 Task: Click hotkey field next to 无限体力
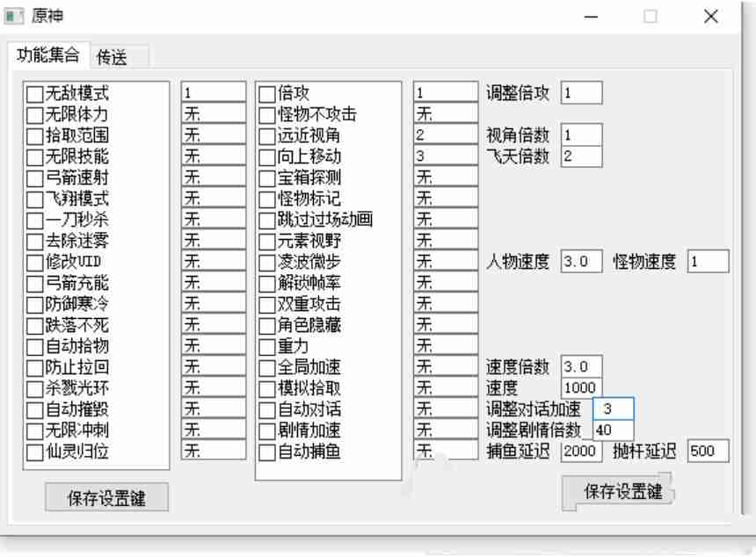tap(214, 113)
